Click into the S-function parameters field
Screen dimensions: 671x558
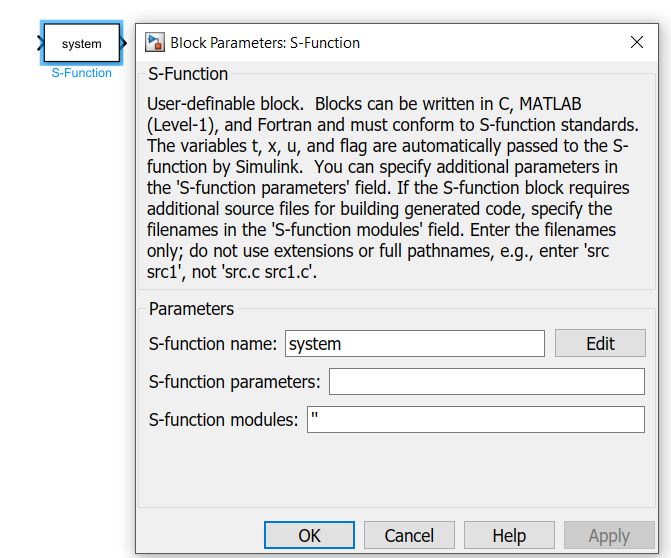(486, 382)
